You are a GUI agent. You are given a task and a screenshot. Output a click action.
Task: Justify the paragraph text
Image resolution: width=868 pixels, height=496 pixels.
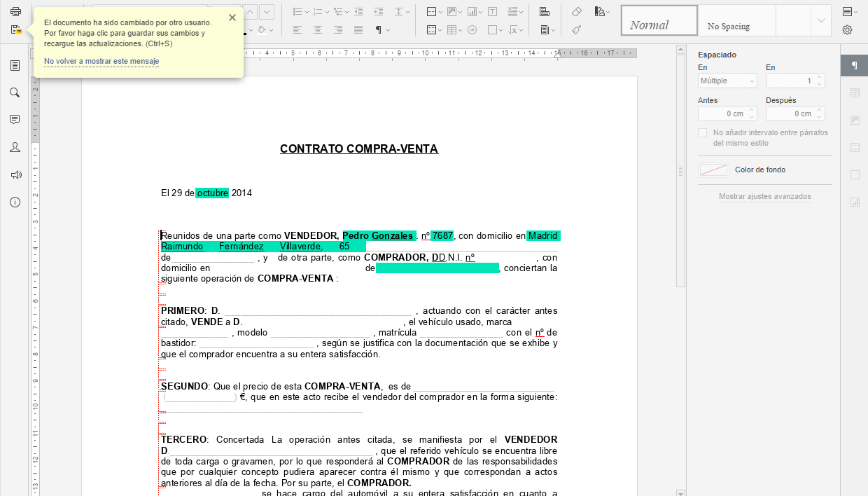358,29
